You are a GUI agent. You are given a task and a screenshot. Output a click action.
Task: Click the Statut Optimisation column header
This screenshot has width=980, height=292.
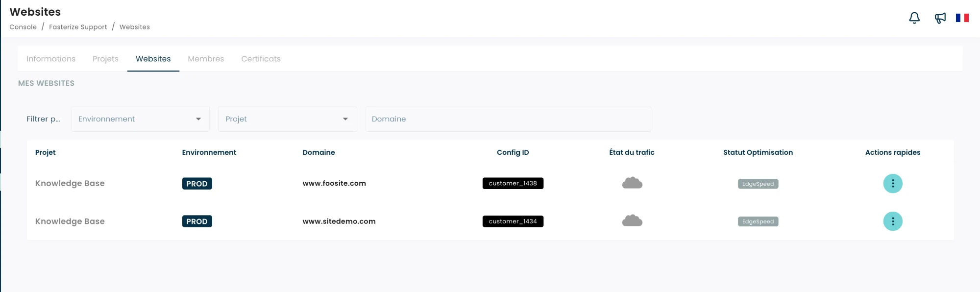pos(758,152)
